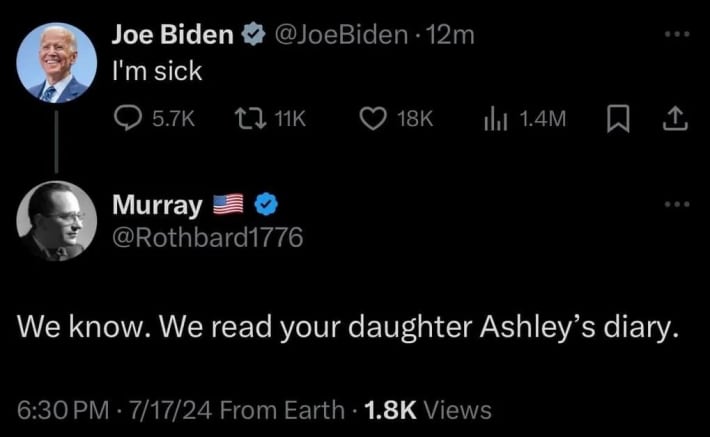This screenshot has height=437, width=710.
Task: Share the Joe Biden tweet
Action: pos(676,119)
